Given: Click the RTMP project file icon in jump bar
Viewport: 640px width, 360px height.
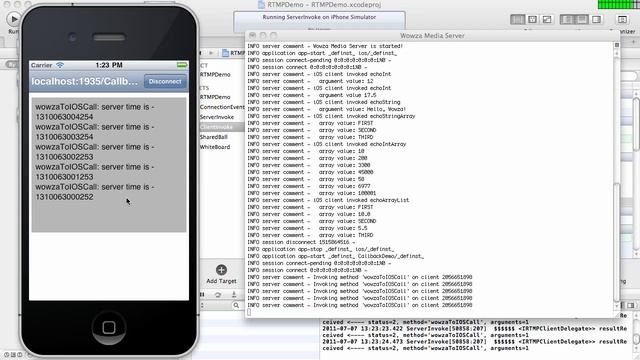Looking at the screenshot, I should click(225, 53).
